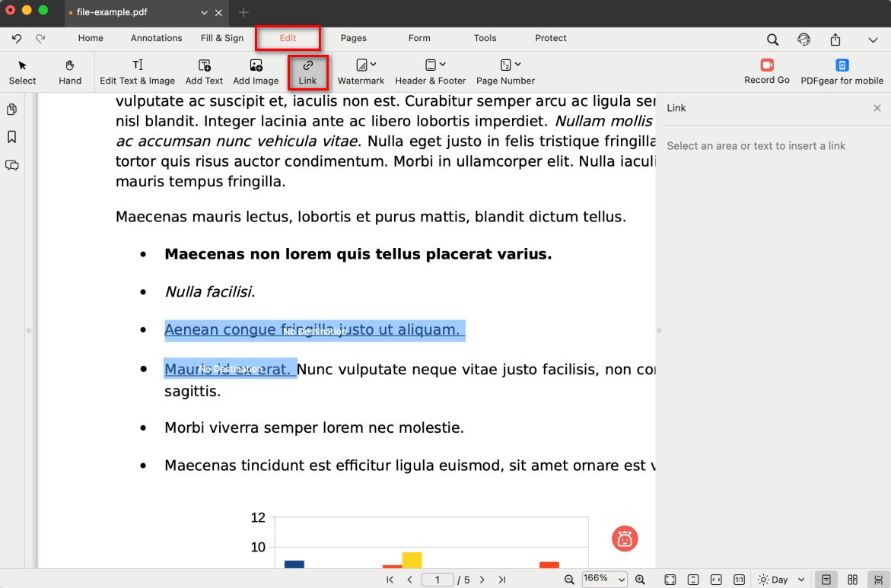Open the search magnifier icon

click(772, 40)
